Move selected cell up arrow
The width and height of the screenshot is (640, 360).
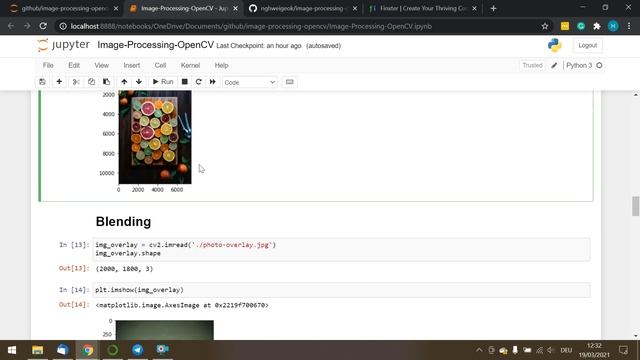[124, 82]
